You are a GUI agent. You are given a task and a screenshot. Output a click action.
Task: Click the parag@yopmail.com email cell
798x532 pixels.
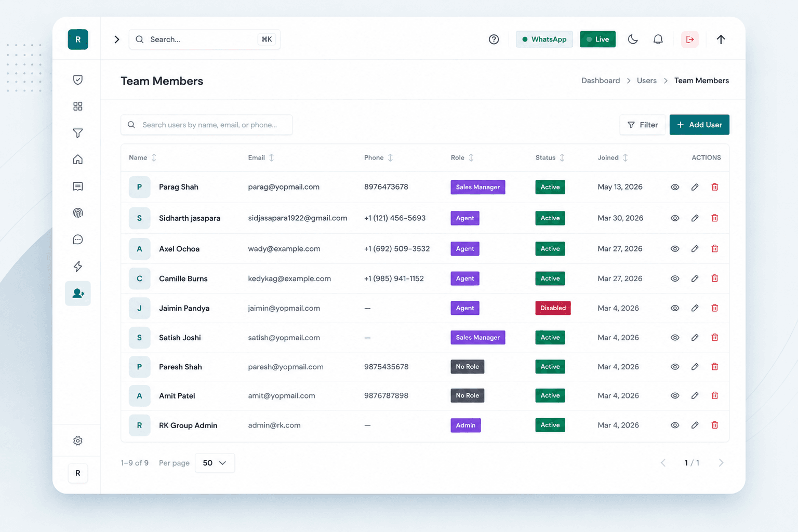click(x=284, y=187)
